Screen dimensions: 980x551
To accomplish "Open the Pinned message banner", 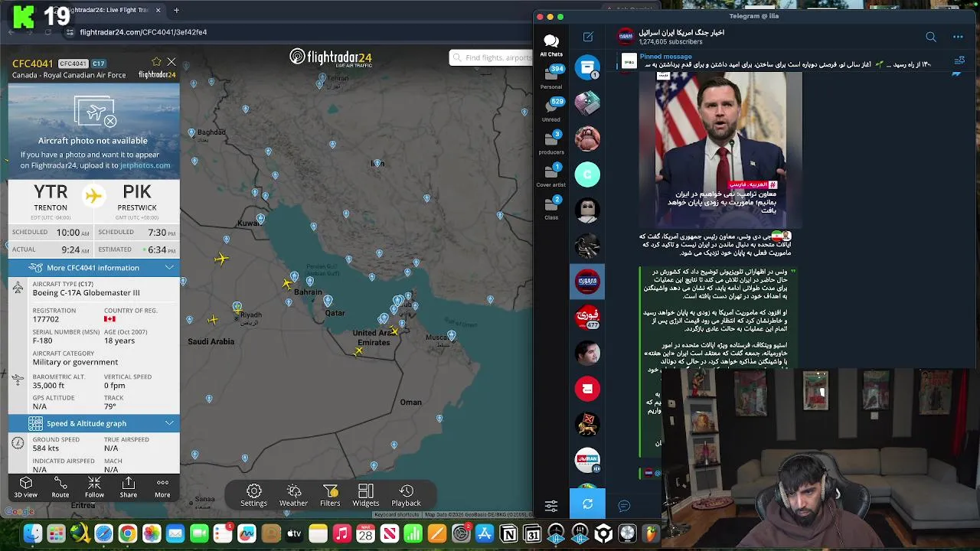I will (781, 61).
